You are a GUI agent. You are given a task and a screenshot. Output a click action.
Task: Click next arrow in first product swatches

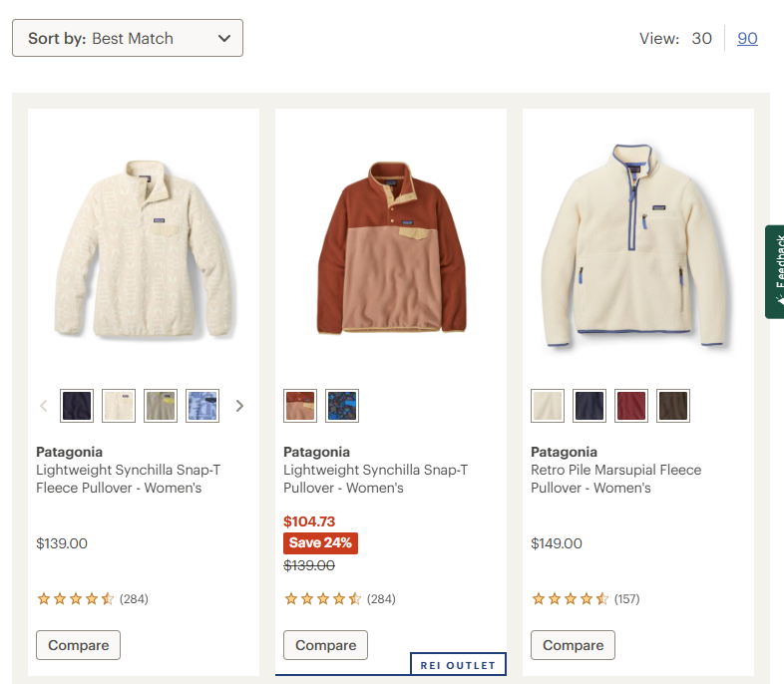click(239, 406)
